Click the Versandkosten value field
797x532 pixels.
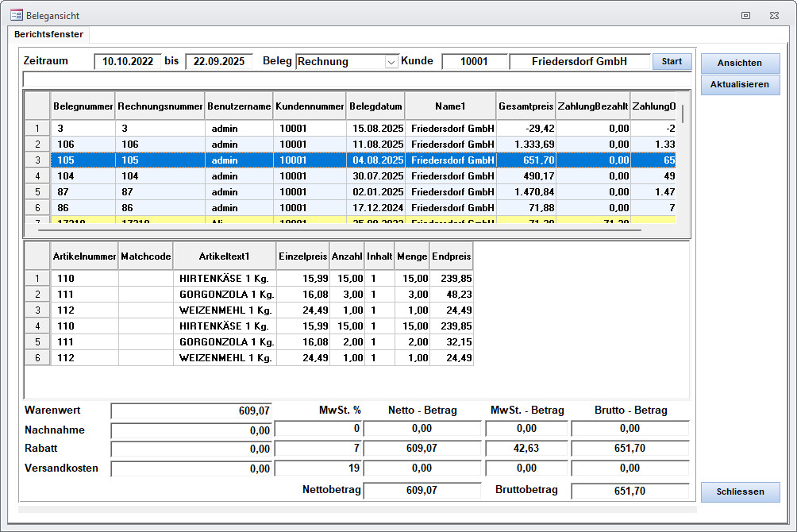click(x=191, y=468)
